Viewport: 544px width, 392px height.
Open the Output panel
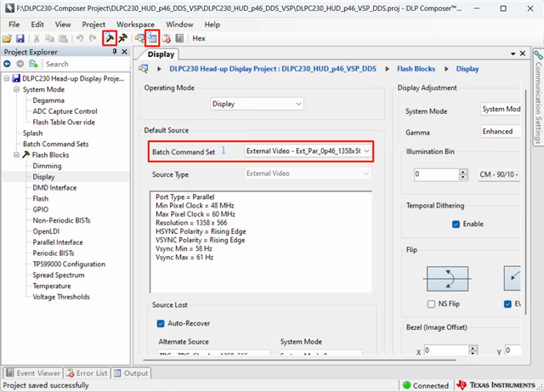point(131,373)
